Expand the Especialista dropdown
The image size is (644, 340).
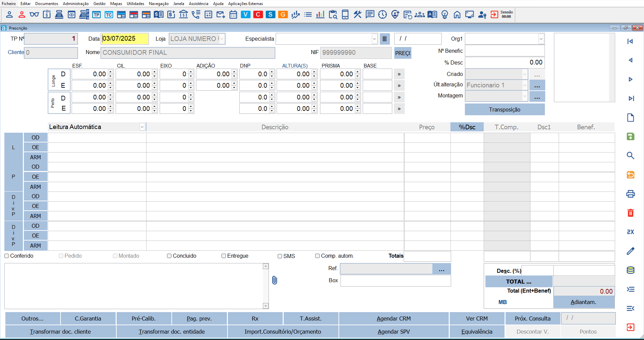point(374,39)
